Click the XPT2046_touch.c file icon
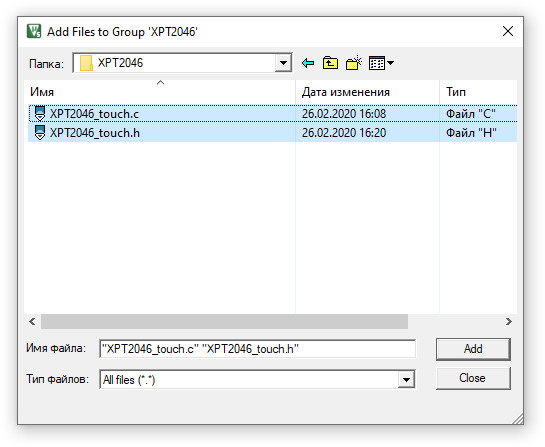 40,113
